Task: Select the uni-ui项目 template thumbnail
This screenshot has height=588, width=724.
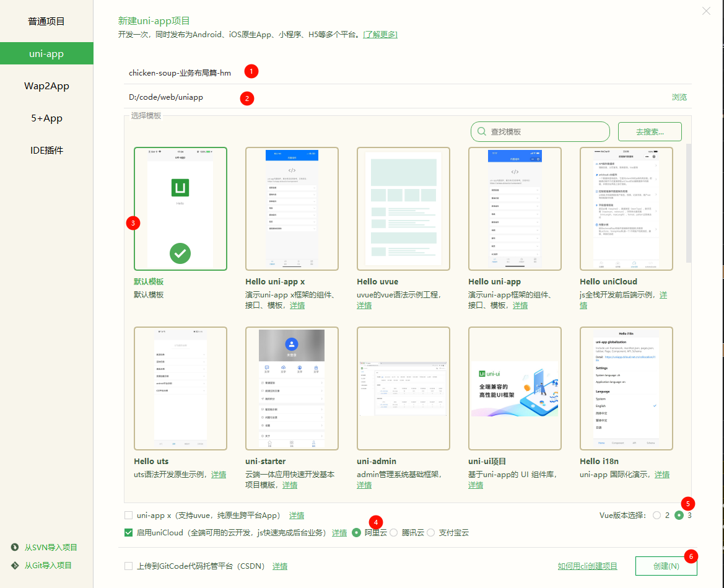Action: (x=515, y=388)
